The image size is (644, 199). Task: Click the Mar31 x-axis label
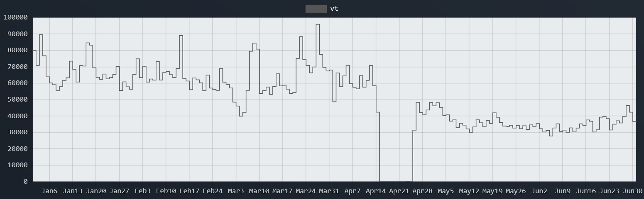click(329, 191)
